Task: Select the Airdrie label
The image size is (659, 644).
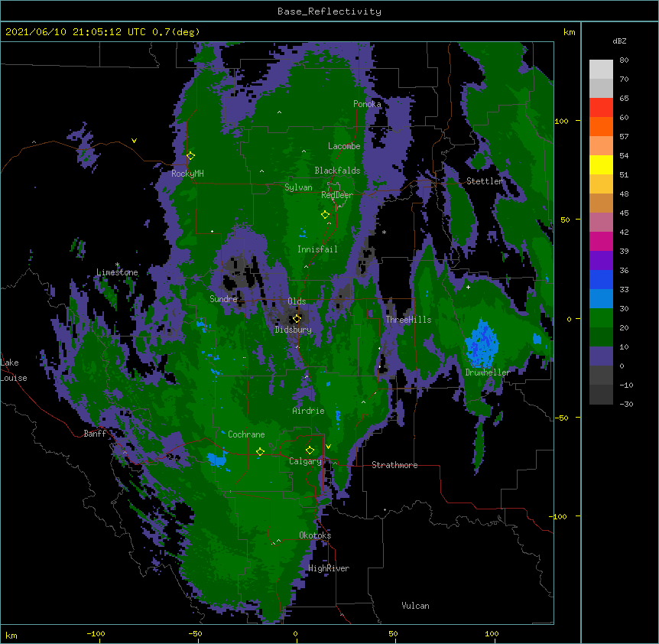Action: pyautogui.click(x=308, y=411)
